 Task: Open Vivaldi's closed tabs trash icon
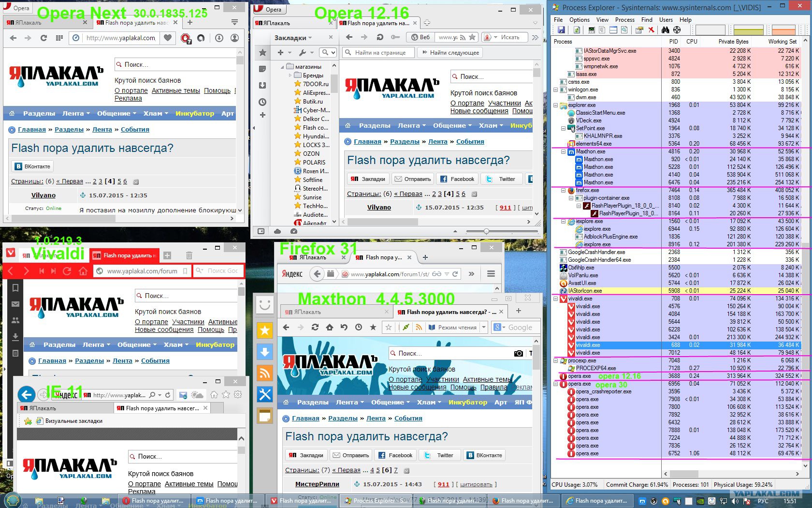tap(189, 255)
